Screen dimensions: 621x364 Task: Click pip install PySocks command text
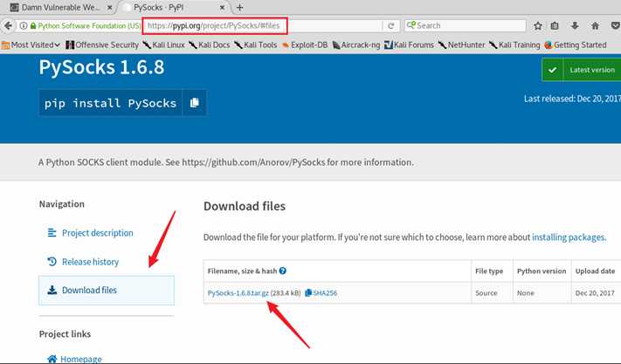coord(111,103)
